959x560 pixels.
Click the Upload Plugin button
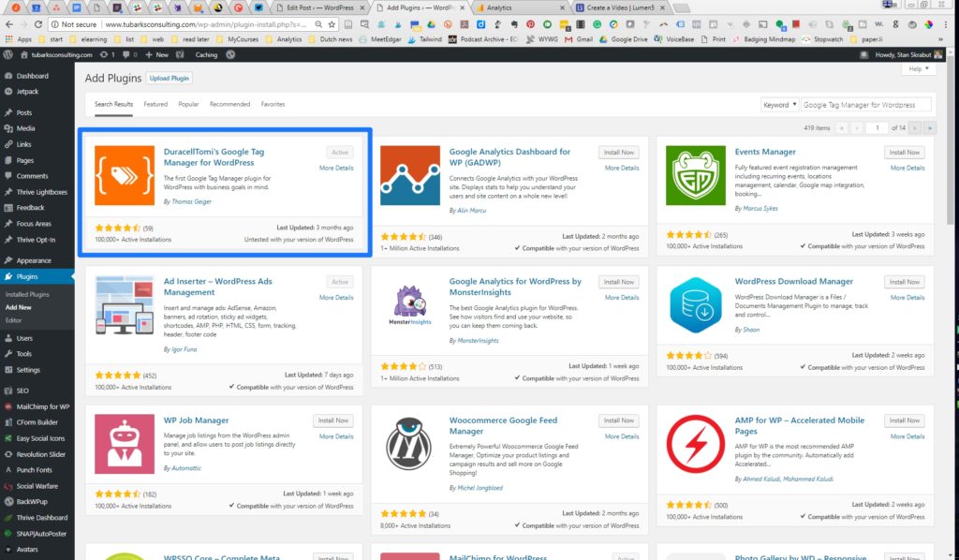(169, 78)
